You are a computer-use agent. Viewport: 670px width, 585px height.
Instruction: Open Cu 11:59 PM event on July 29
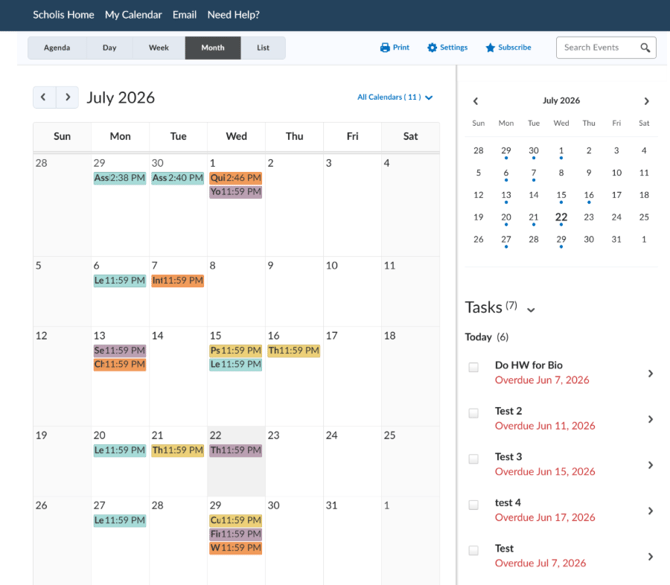[235, 520]
